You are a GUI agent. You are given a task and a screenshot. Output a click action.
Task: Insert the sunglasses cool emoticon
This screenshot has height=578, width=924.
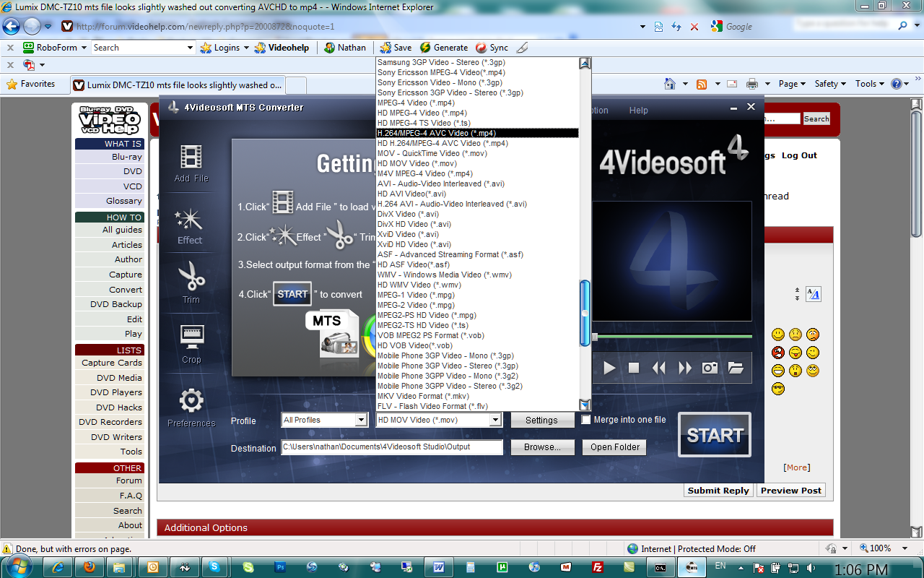click(x=777, y=389)
